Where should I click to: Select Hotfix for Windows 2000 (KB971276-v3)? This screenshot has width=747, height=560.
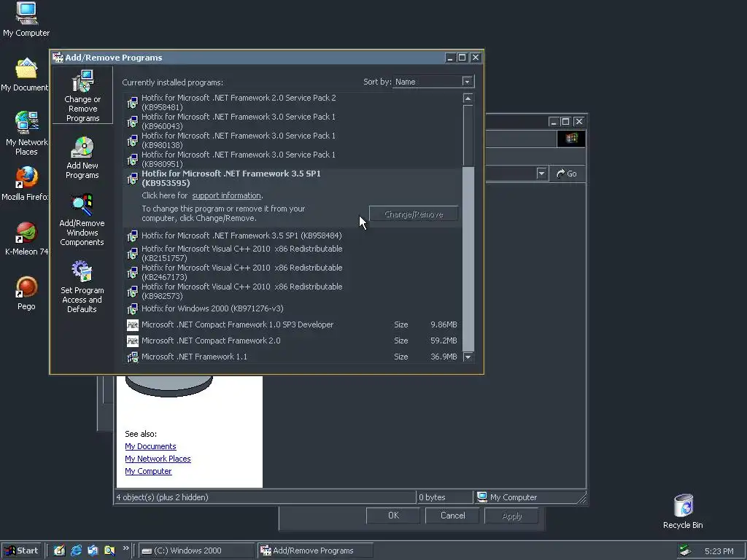point(292,308)
